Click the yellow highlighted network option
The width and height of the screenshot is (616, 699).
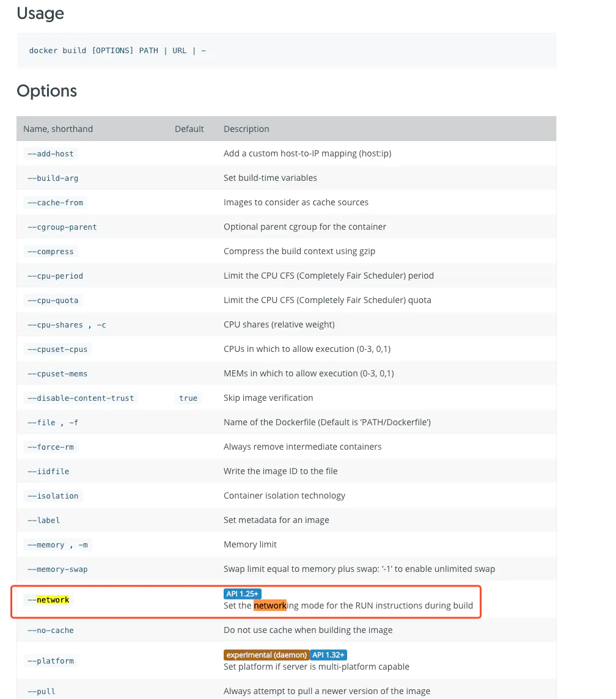click(x=53, y=600)
